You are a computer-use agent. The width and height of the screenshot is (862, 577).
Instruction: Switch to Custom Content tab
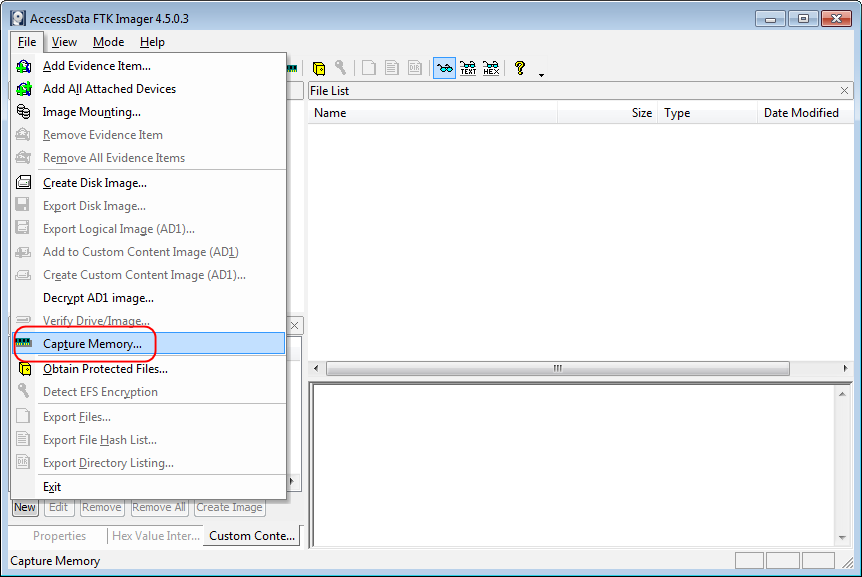pyautogui.click(x=252, y=536)
